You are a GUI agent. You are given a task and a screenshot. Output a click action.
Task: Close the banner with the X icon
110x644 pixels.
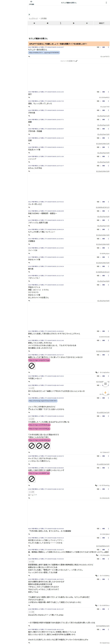pos(29,14)
